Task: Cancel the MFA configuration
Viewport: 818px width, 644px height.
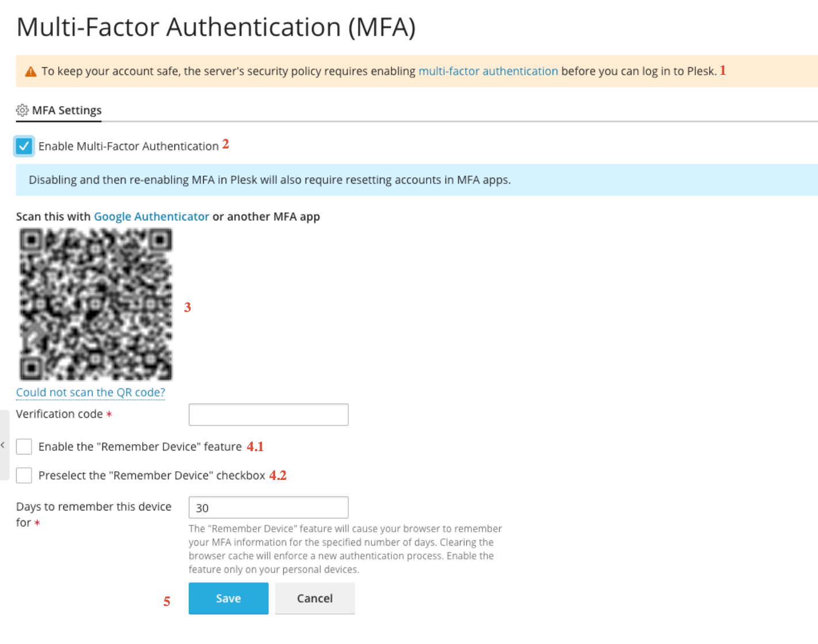Action: (314, 598)
